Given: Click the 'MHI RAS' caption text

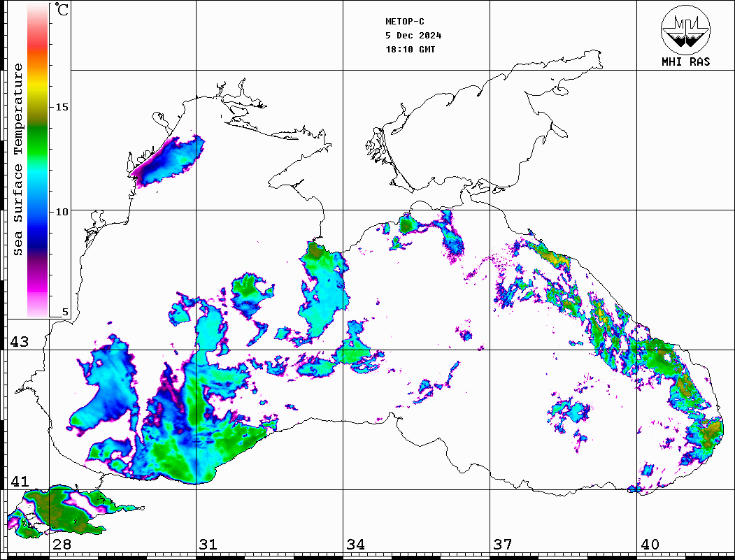Looking at the screenshot, I should [685, 62].
